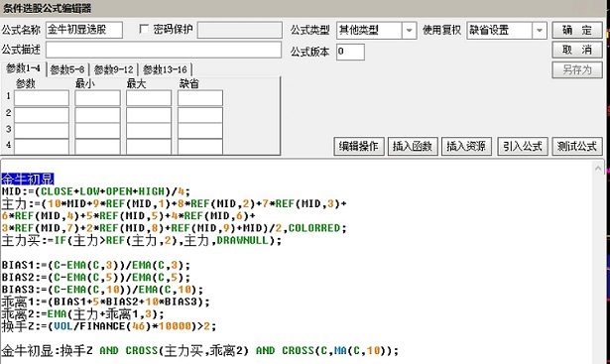Click row 4 最小 field
The width and height of the screenshot is (610, 364).
pos(97,147)
